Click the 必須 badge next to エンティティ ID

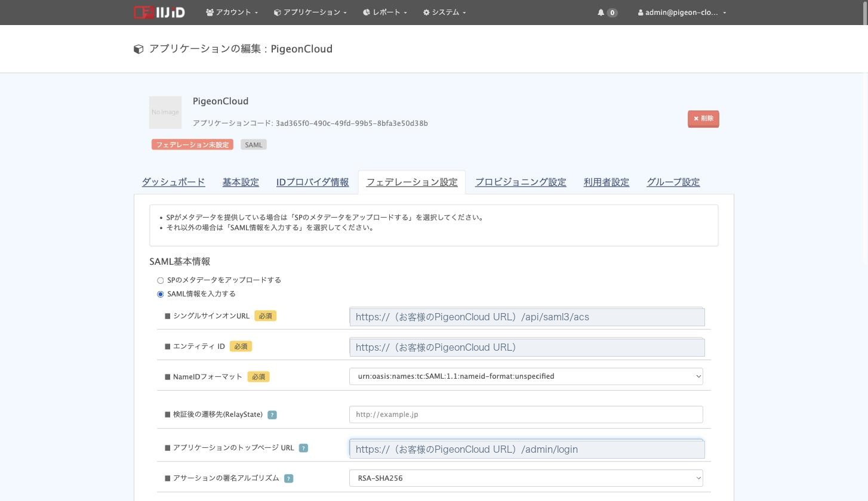[x=241, y=347]
